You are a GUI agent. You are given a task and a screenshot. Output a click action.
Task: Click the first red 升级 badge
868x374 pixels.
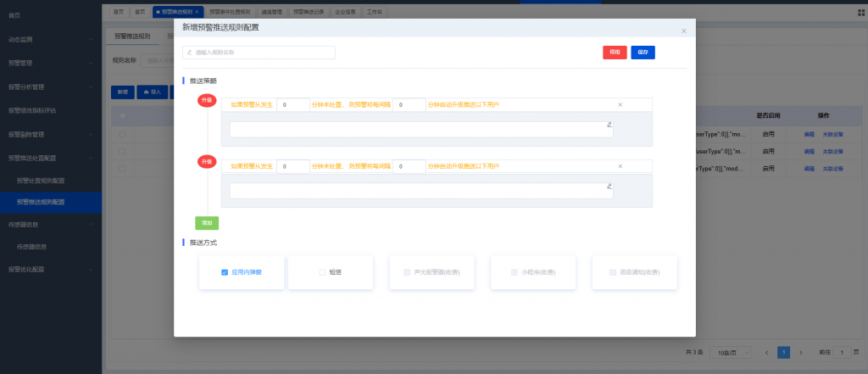[207, 101]
